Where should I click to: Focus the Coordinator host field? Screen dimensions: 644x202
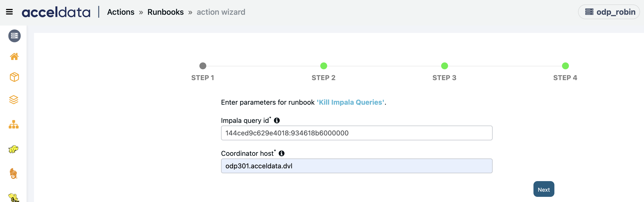tap(356, 166)
